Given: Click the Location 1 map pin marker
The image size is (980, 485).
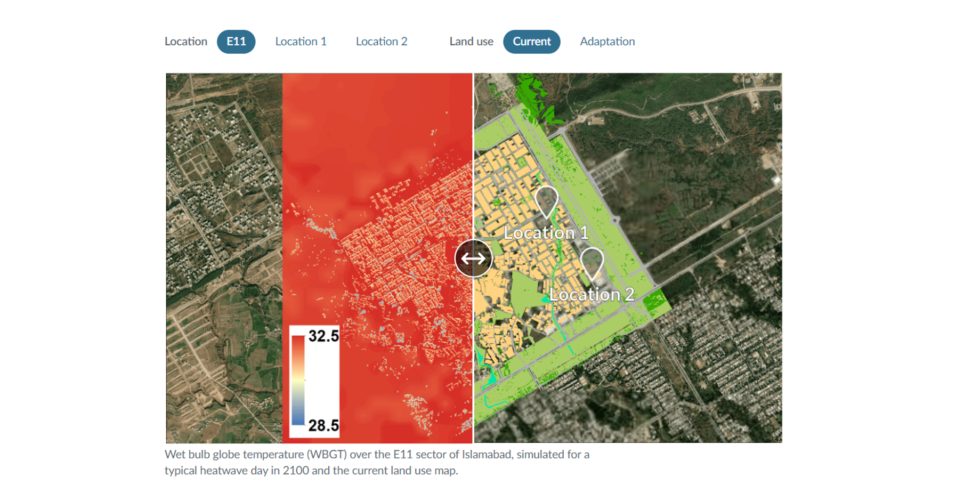Looking at the screenshot, I should coord(546,202).
